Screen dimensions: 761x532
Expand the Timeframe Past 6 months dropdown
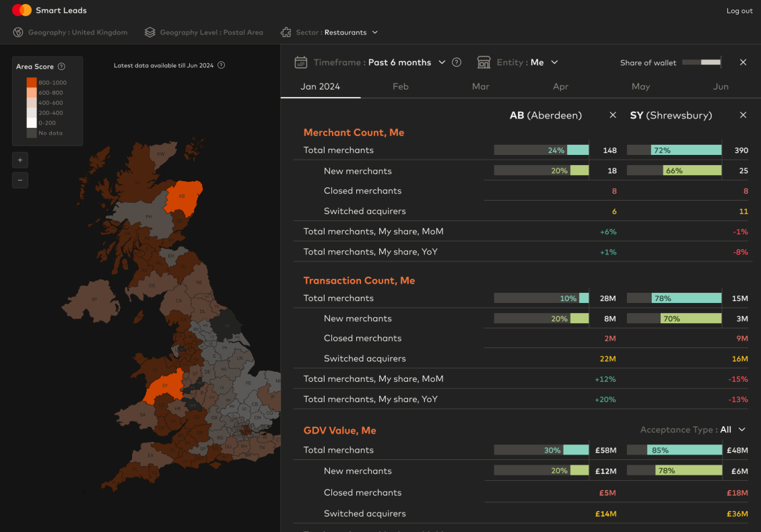pyautogui.click(x=442, y=62)
